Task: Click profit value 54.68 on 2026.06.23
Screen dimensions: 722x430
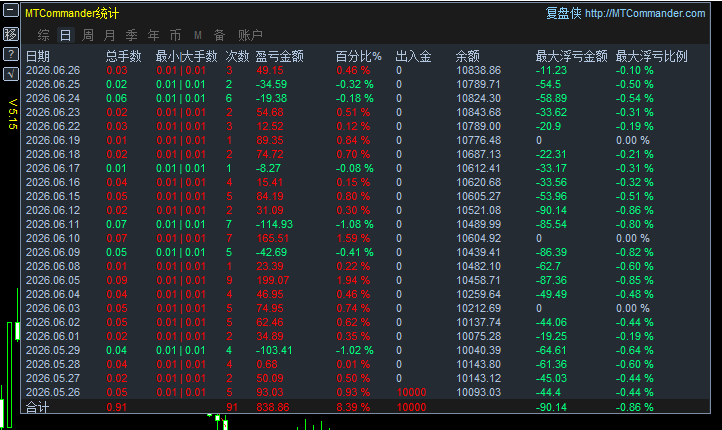Action: [270, 112]
